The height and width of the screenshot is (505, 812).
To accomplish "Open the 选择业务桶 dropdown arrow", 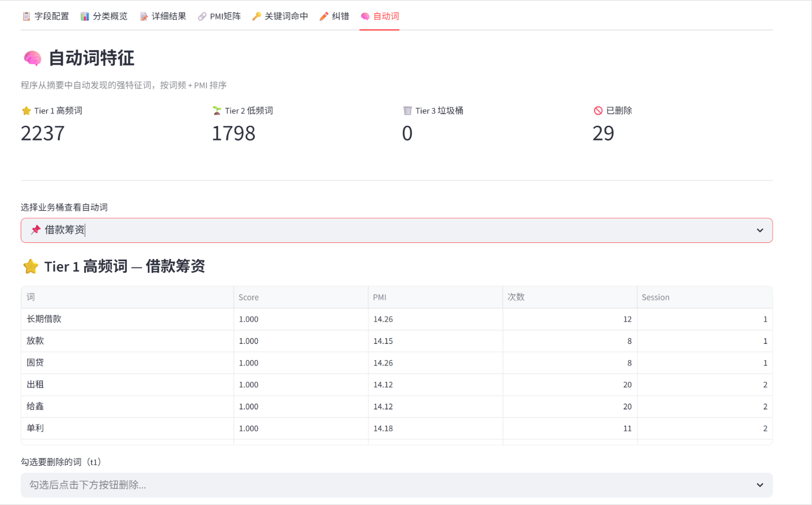I will point(760,230).
